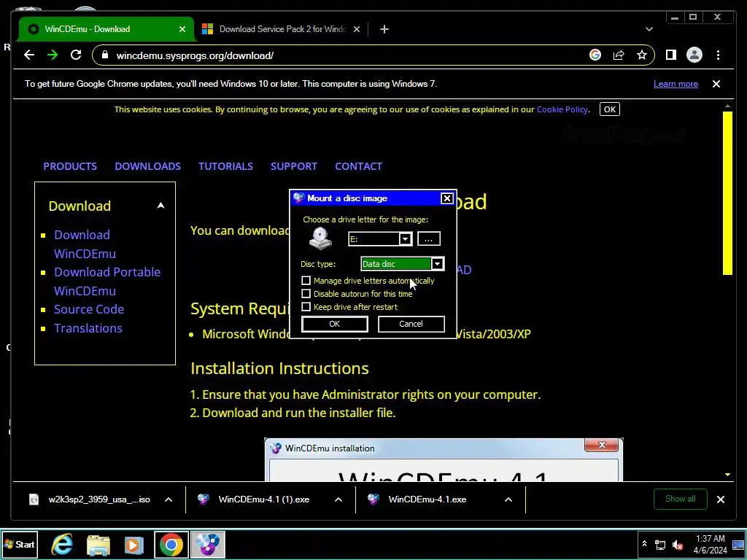Switch to the WinCDEmu - Download tab
The height and width of the screenshot is (560, 747).
[x=106, y=29]
